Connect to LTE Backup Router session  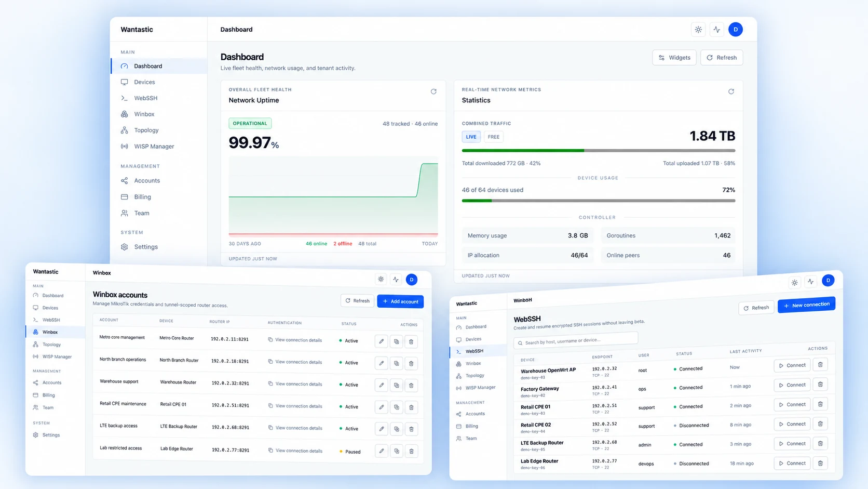point(792,444)
